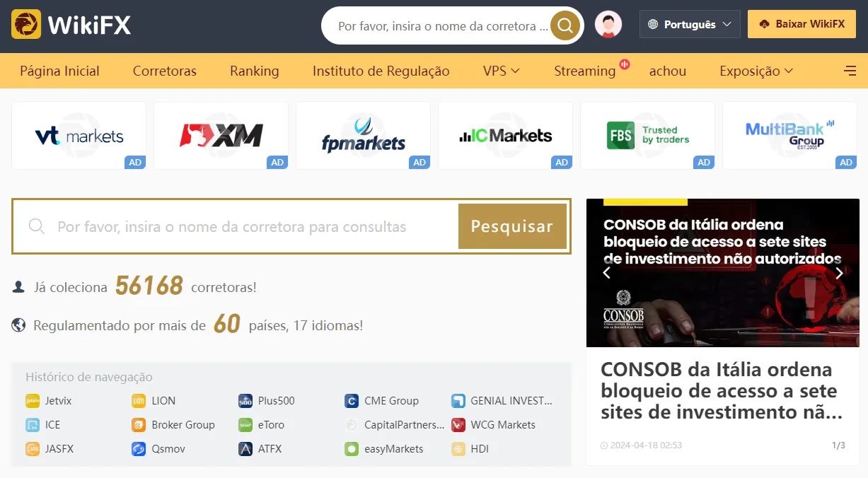
Task: Click the LION broker icon
Action: [139, 401]
